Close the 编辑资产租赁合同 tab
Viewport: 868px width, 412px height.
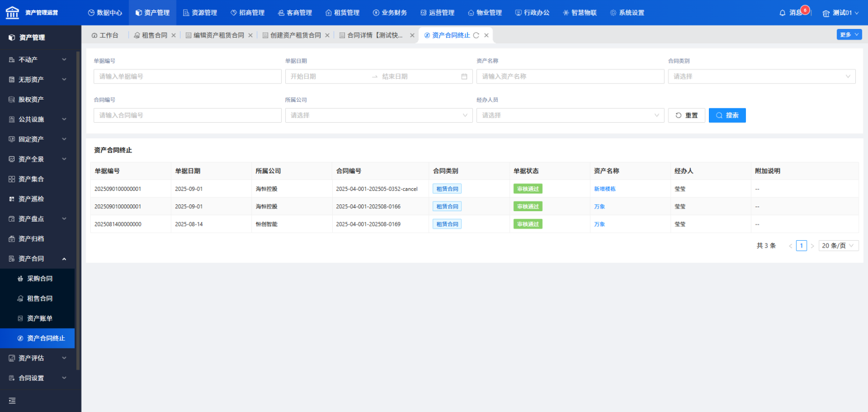[251, 35]
